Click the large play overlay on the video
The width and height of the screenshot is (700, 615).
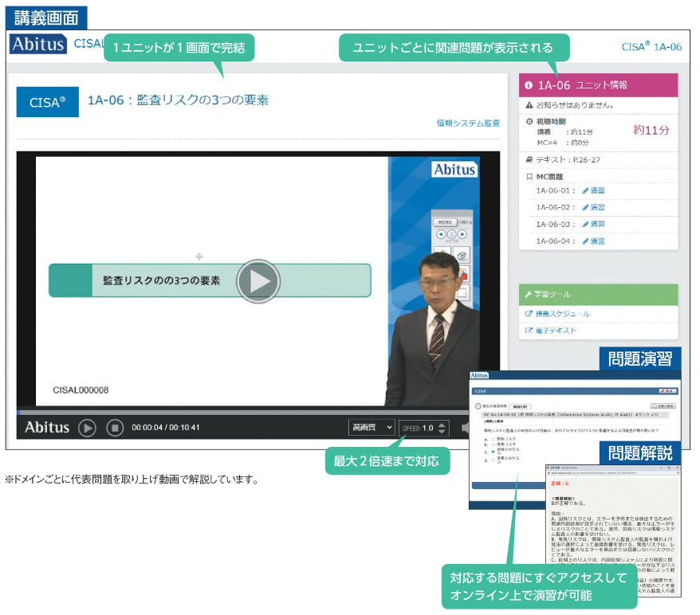[258, 280]
